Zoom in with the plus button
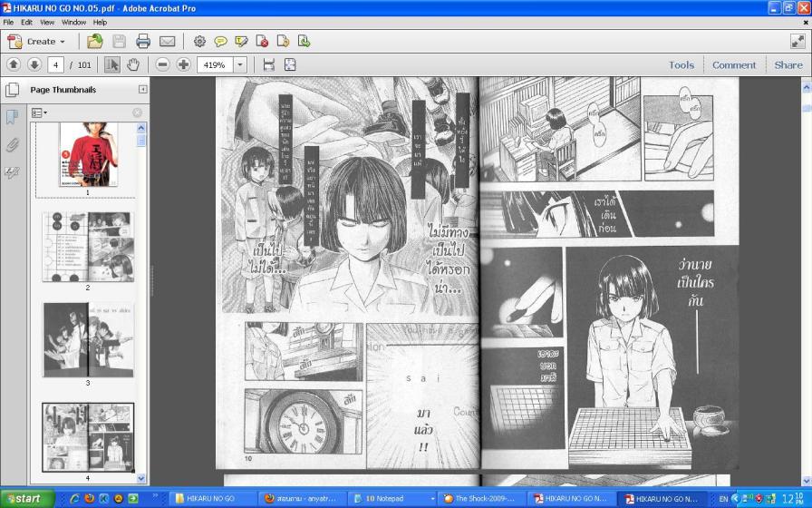Screen dimensions: 812x508 183,64
